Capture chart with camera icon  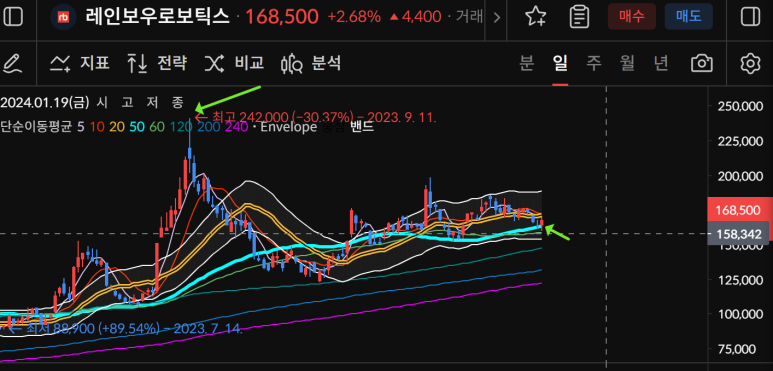pos(702,64)
